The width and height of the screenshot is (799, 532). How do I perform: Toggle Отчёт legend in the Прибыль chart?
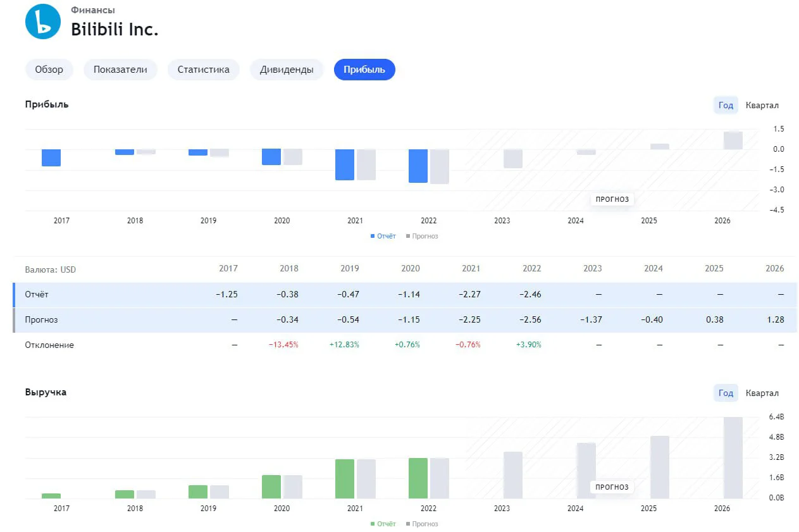[383, 236]
